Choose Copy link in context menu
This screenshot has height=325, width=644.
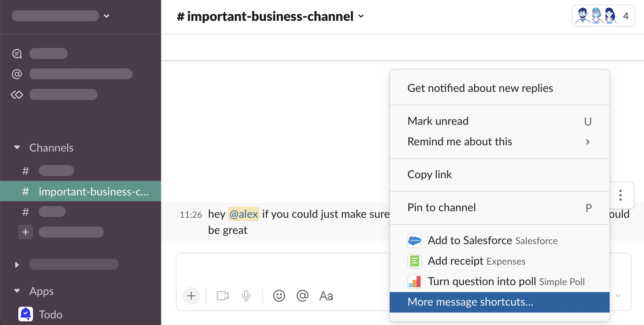(x=430, y=175)
